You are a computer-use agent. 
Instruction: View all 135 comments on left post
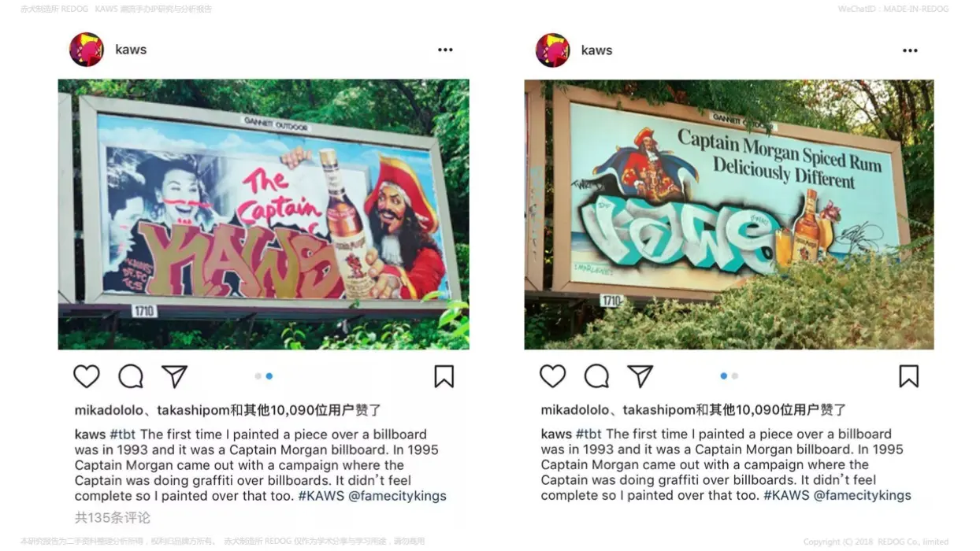point(113,518)
